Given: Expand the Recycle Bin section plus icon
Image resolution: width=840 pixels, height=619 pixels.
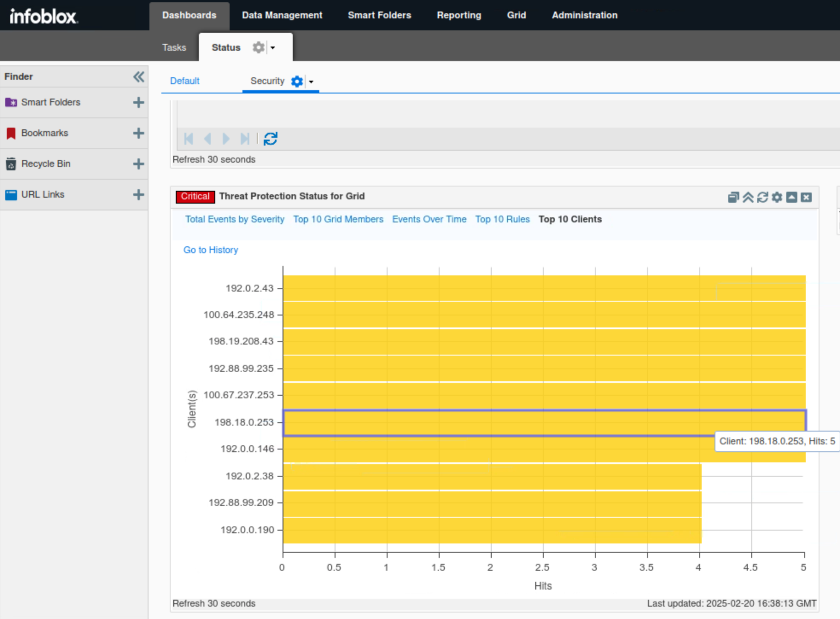Looking at the screenshot, I should click(138, 164).
